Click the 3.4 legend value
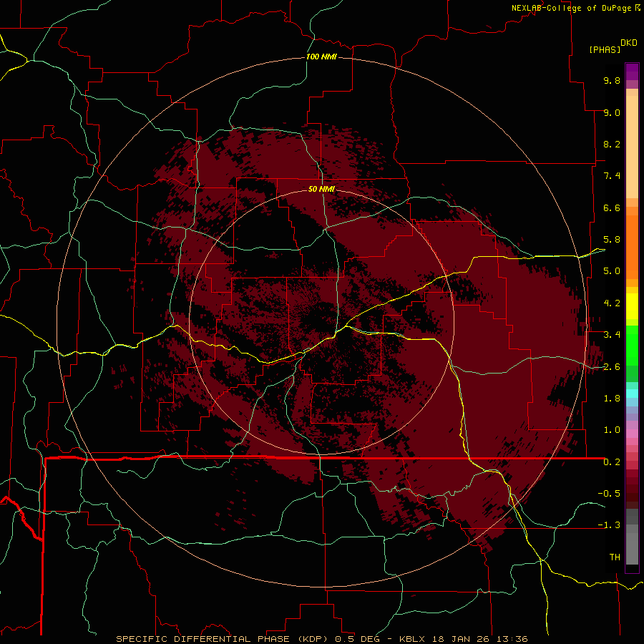644x644 pixels. [x=612, y=335]
